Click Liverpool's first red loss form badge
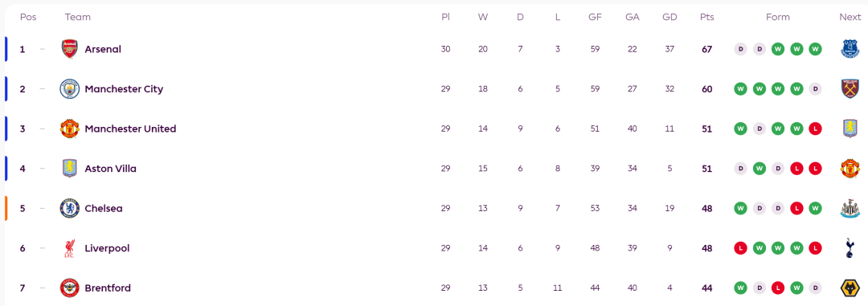Viewport: 868px width, 306px height. click(x=741, y=248)
